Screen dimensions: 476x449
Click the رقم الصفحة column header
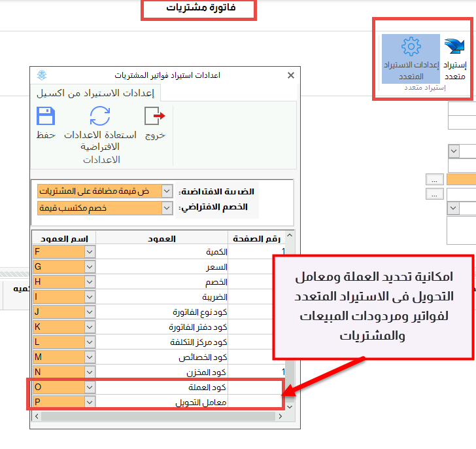point(256,239)
